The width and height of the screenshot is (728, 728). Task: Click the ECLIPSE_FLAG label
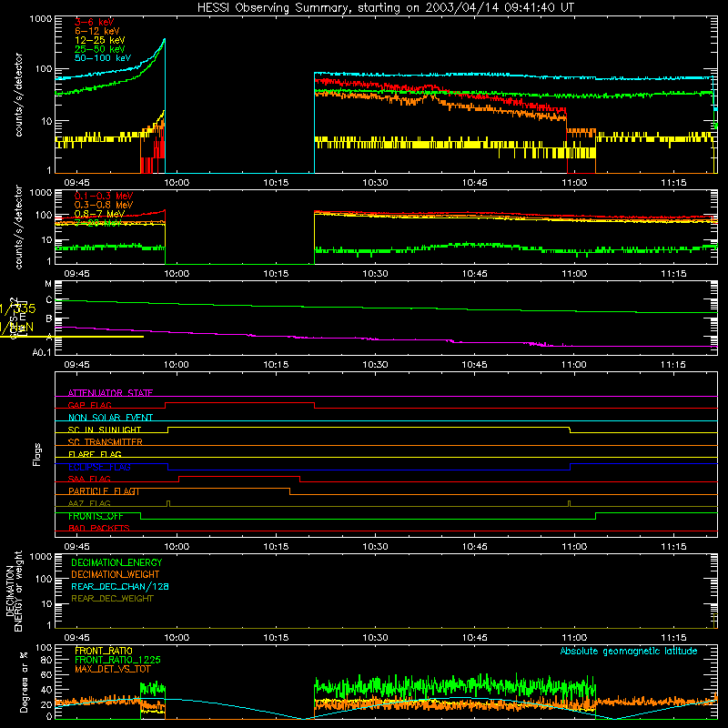99,467
